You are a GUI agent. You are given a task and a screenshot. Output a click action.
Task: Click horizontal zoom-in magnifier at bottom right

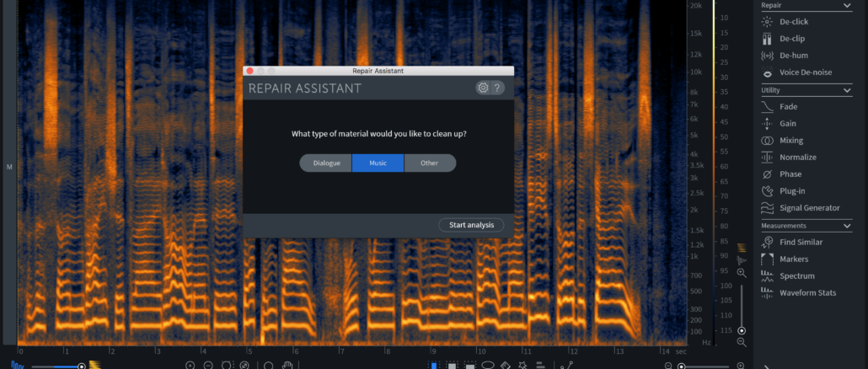click(741, 366)
